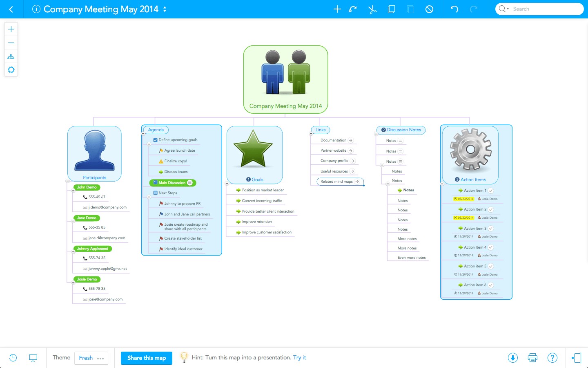Click the download map icon

(513, 358)
